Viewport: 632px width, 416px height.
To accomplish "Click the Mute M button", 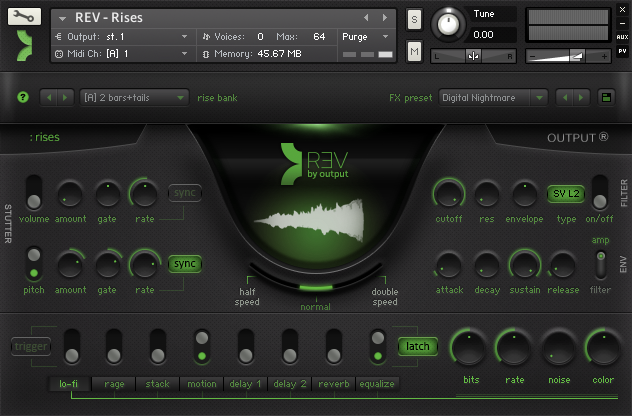I will point(415,51).
